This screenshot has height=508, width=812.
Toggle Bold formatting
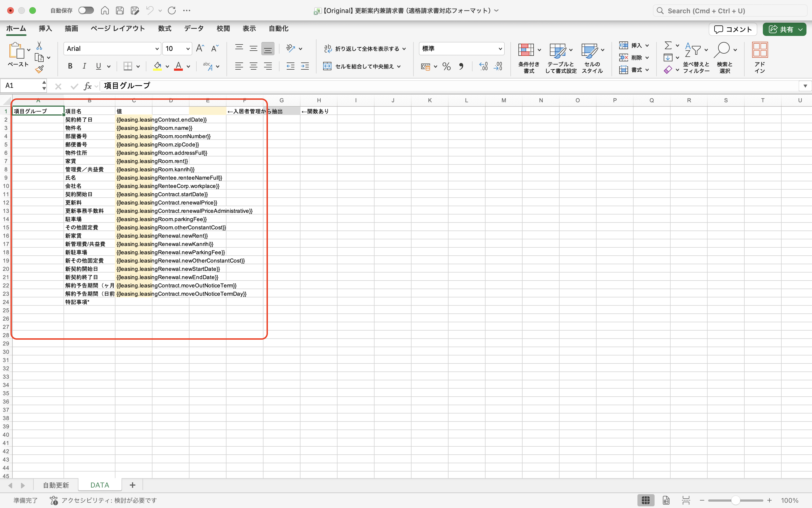click(70, 66)
